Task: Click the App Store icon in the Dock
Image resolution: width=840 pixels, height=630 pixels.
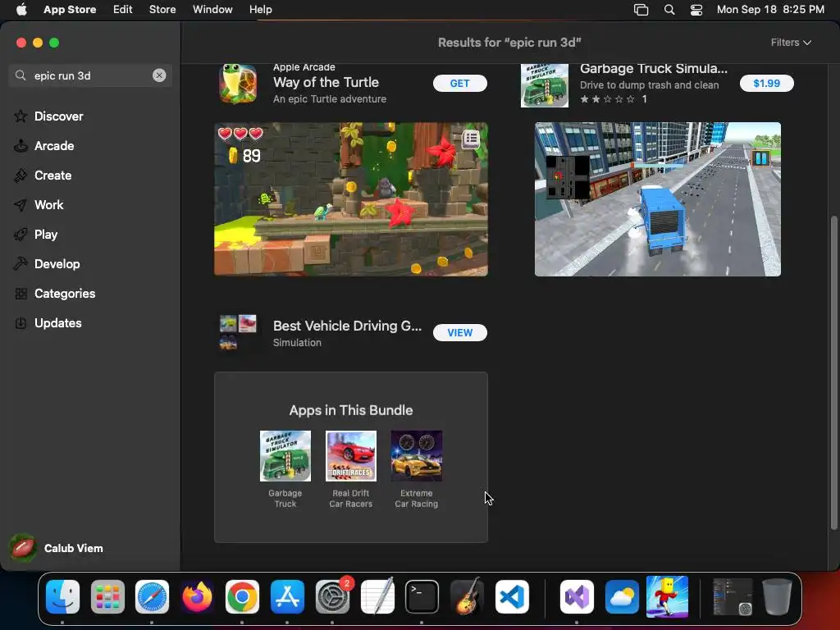Action: click(x=287, y=596)
